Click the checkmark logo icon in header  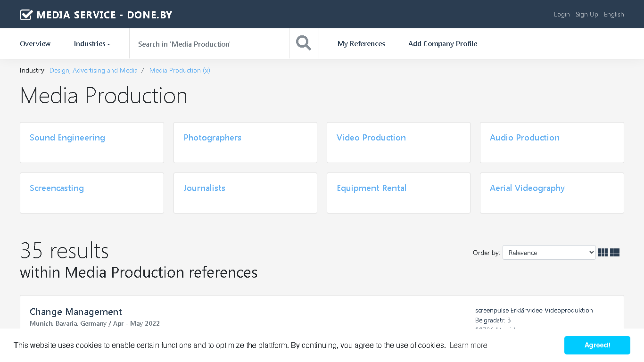coord(26,15)
